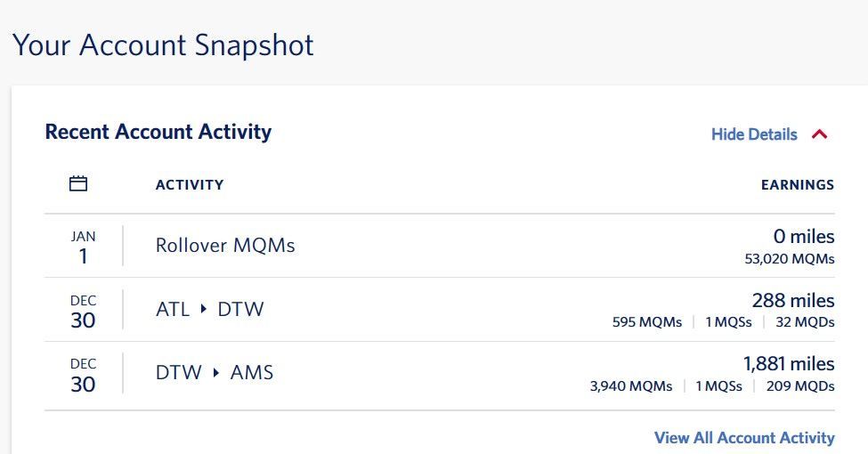Click the 53,020 MQMs rollover value
This screenshot has width=868, height=454.
(790, 258)
